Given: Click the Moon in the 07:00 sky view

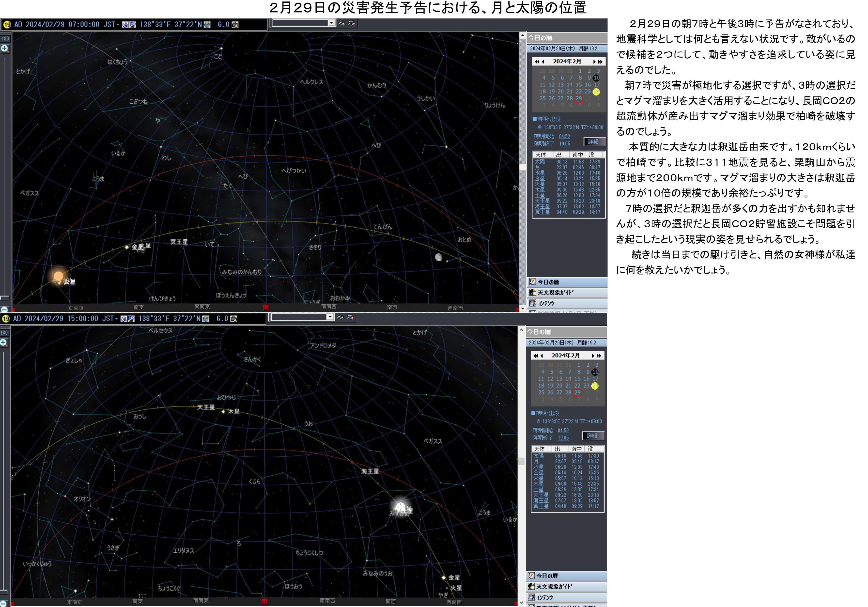Looking at the screenshot, I should point(438,257).
